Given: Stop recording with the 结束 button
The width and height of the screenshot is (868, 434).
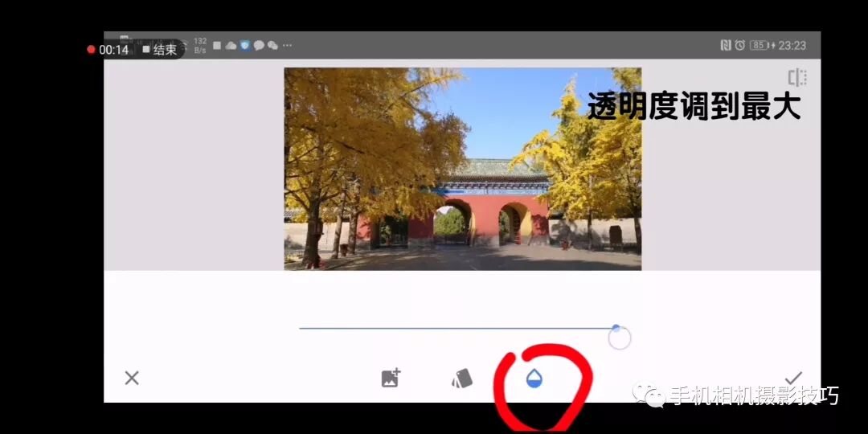Looking at the screenshot, I should pyautogui.click(x=160, y=50).
